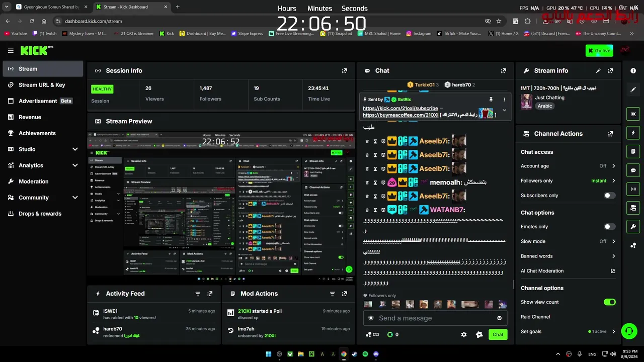Click the Kick logo
The height and width of the screenshot is (362, 644).
[37, 50]
